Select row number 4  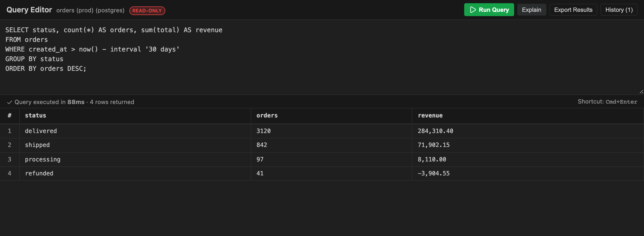10,174
